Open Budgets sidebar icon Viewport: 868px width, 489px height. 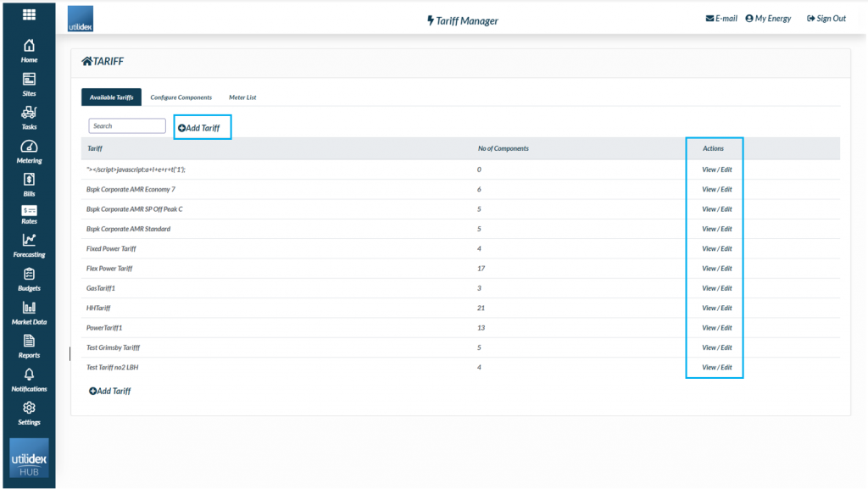tap(29, 279)
